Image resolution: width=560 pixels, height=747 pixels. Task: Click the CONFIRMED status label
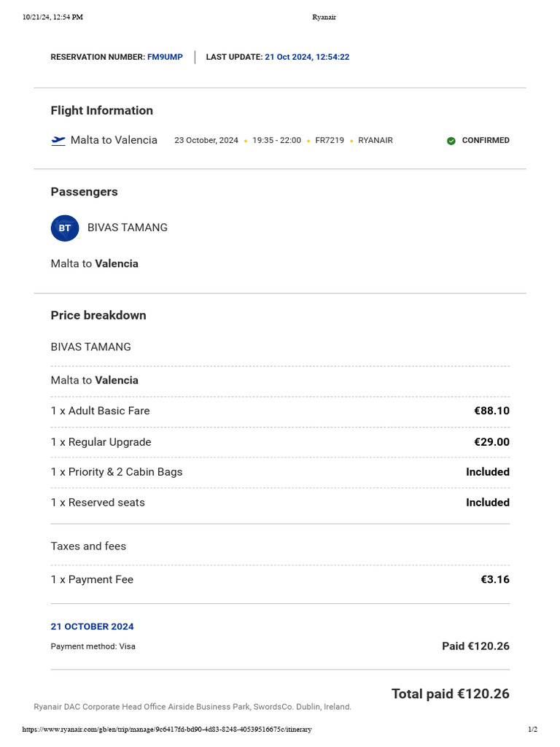(x=486, y=141)
